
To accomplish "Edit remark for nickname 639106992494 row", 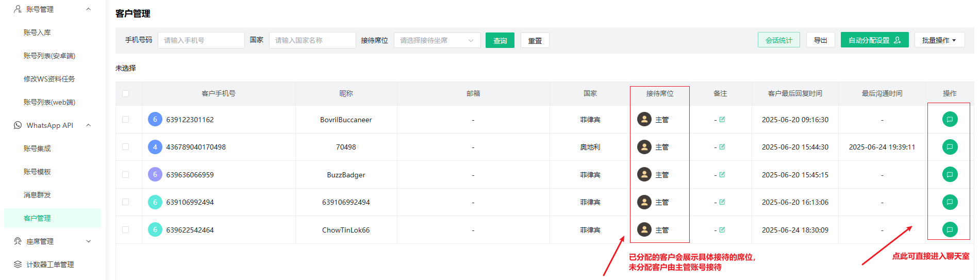I will point(722,202).
